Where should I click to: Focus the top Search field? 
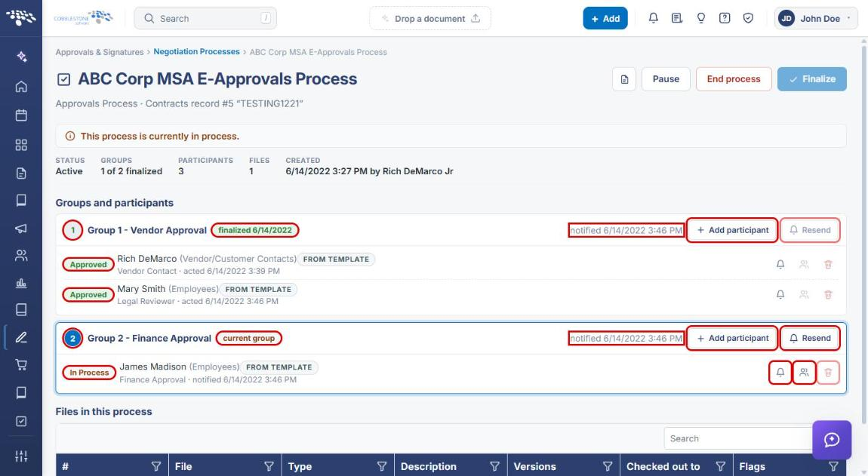coord(205,18)
